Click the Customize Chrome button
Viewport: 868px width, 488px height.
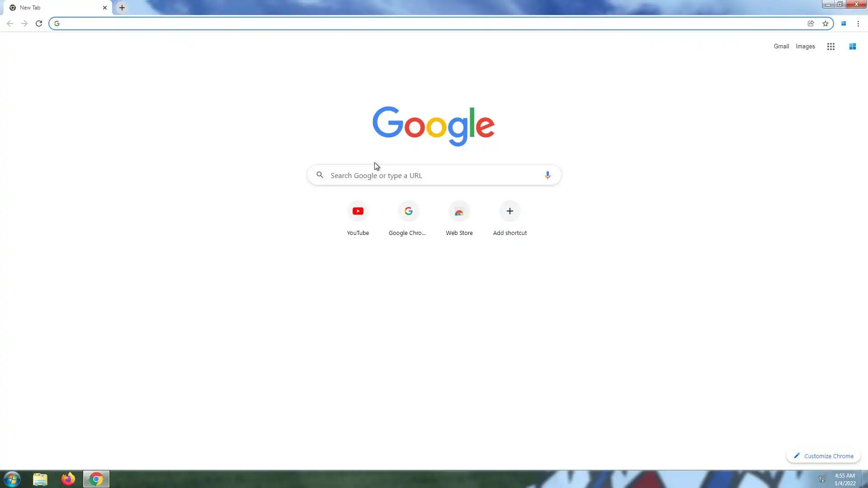tap(823, 456)
